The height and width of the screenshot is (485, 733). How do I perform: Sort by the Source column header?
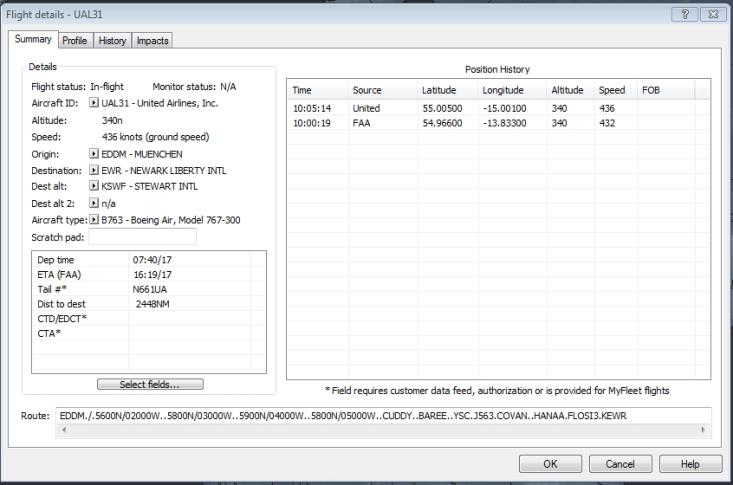pyautogui.click(x=383, y=90)
